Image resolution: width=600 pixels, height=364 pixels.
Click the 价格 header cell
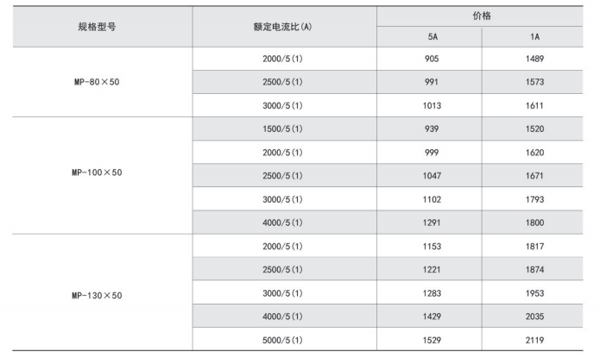pyautogui.click(x=482, y=16)
